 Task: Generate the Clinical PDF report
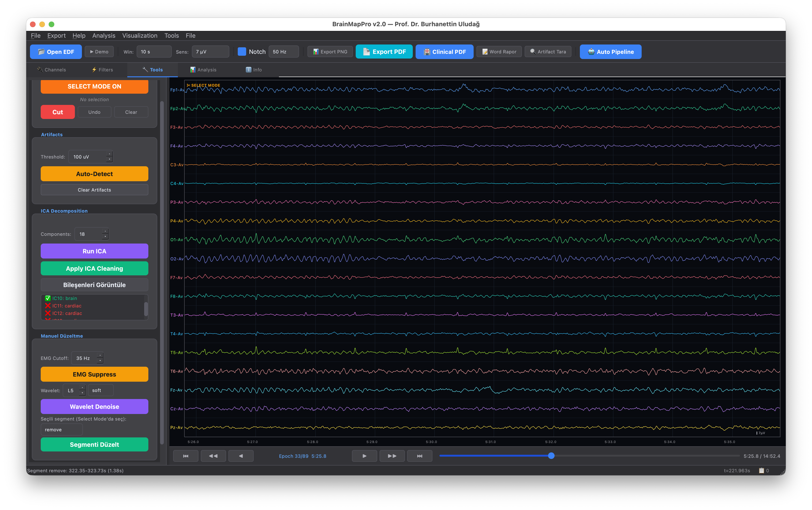point(444,52)
